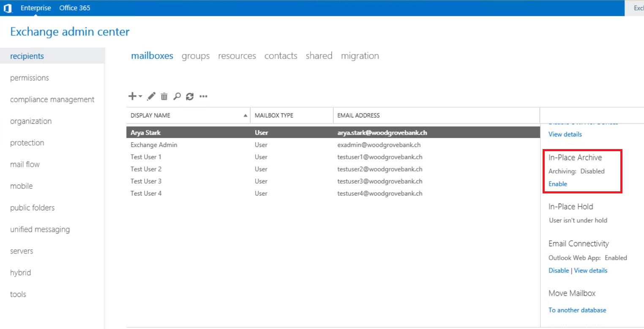644x329 pixels.
Task: Open compliance management section
Action: pyautogui.click(x=52, y=100)
